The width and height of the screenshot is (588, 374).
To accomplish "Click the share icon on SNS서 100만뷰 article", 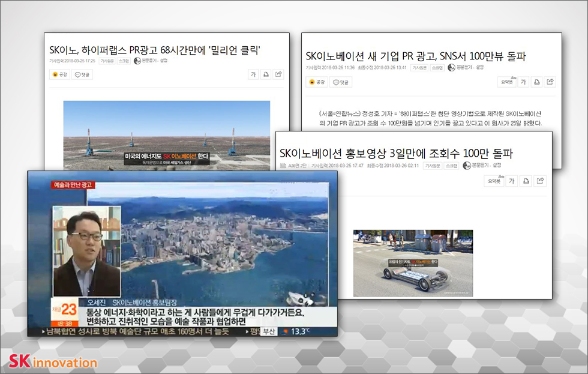I will tap(550, 82).
